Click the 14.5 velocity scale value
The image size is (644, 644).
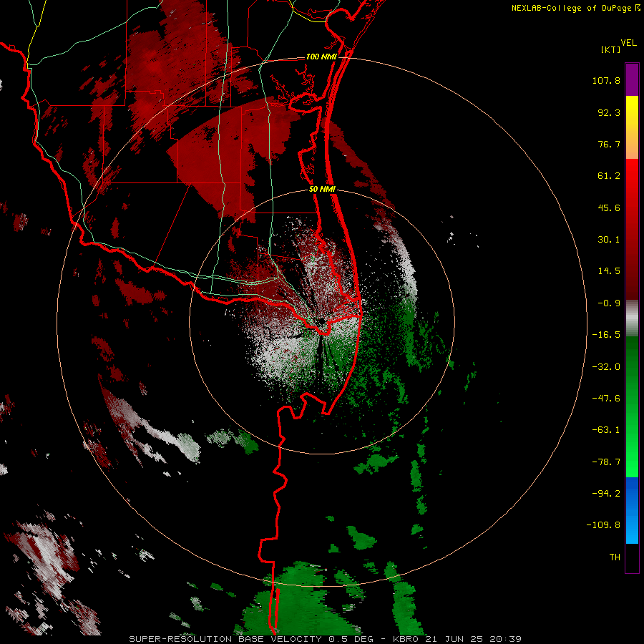[609, 271]
